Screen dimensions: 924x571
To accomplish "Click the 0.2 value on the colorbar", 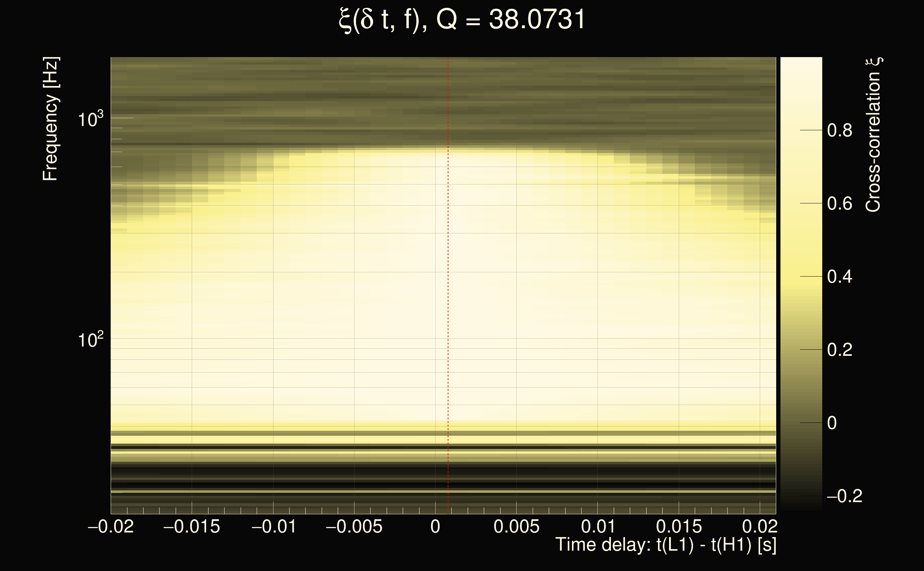I will click(839, 350).
